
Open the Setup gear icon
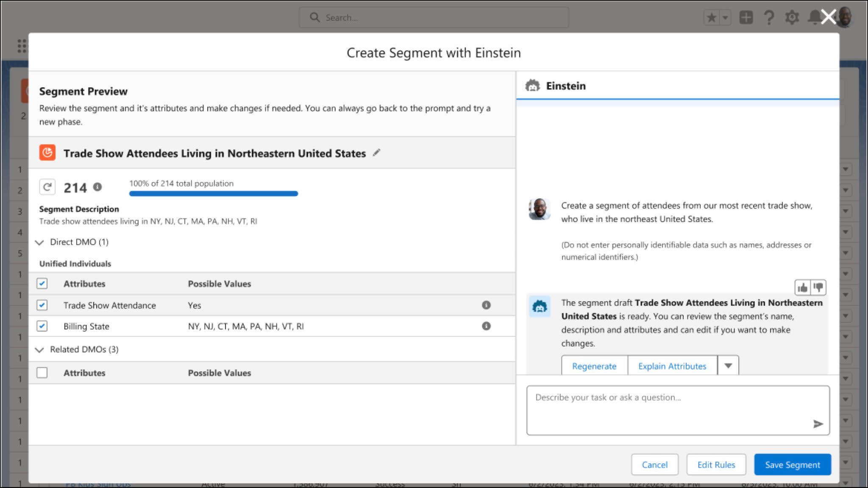[792, 18]
